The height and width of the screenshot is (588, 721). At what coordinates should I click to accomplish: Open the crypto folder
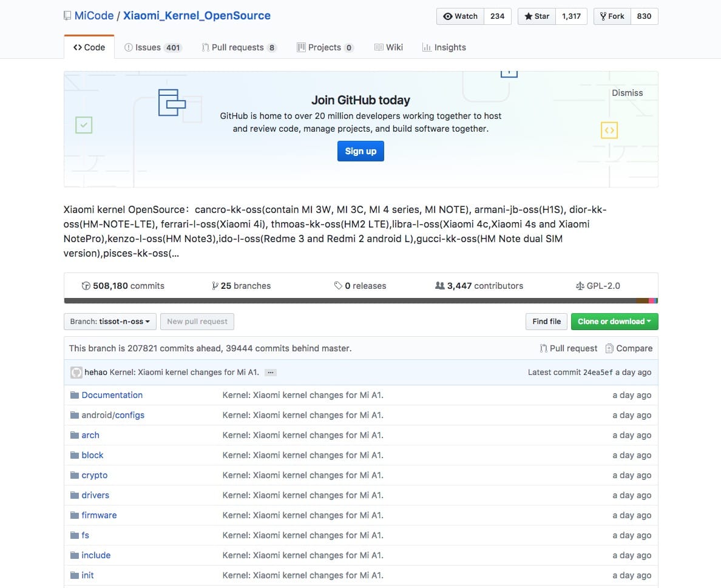[95, 475]
